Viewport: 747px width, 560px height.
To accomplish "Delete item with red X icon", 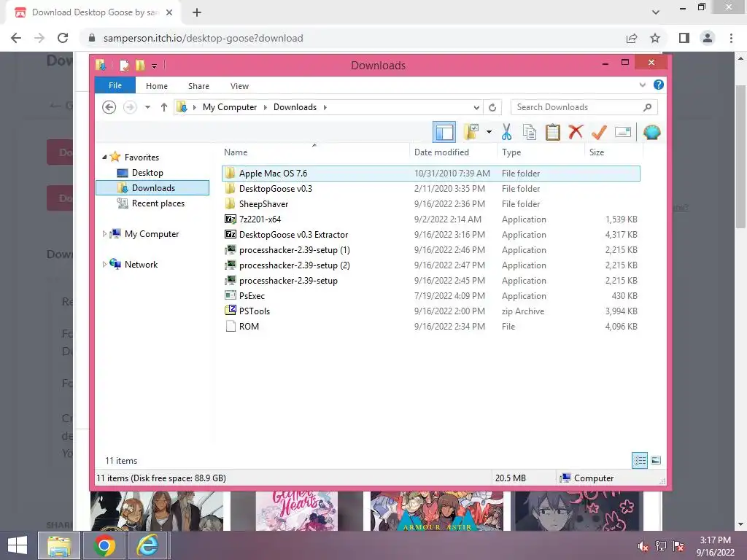I will pyautogui.click(x=576, y=132).
